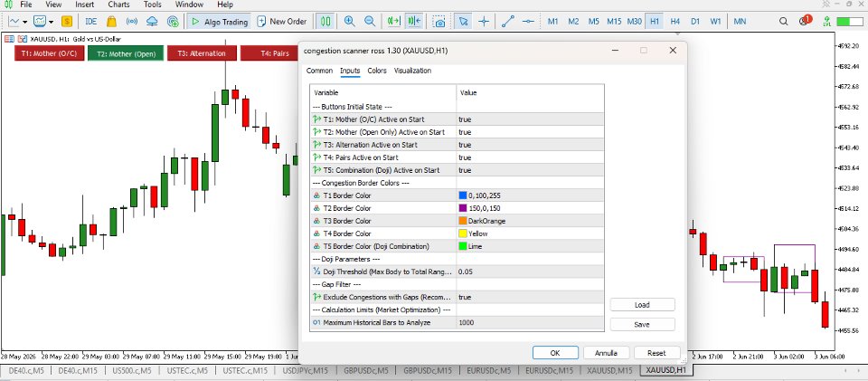Select T2 Mother (Open Only) value true
The height and width of the screenshot is (381, 868).
530,132
